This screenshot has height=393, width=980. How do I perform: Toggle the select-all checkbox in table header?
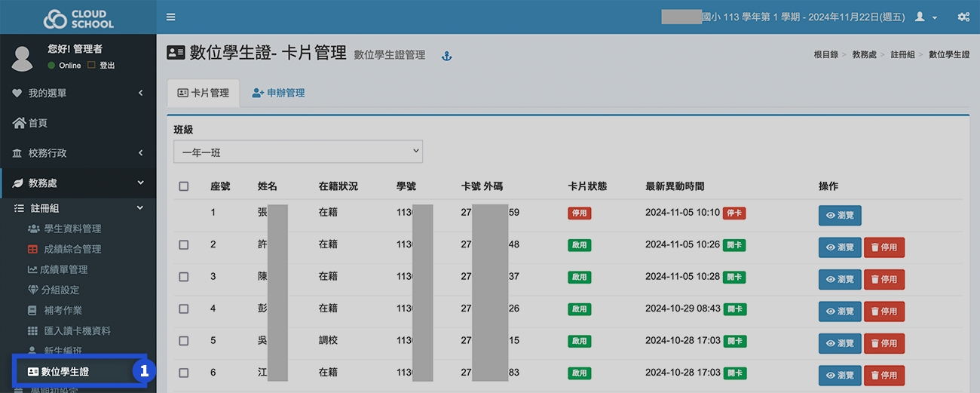[184, 186]
